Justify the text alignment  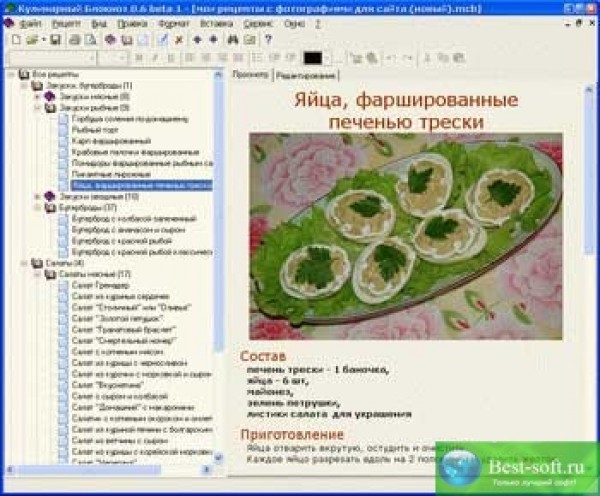238,58
